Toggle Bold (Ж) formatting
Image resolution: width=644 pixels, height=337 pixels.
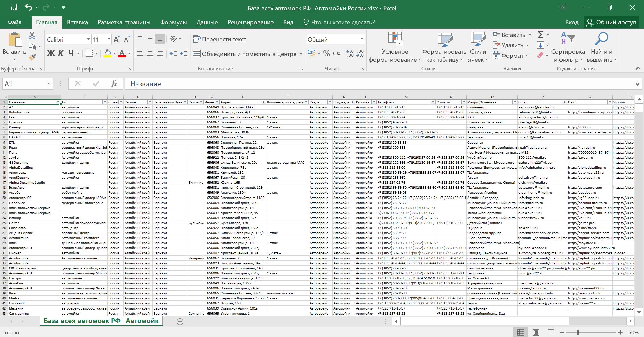(51, 53)
